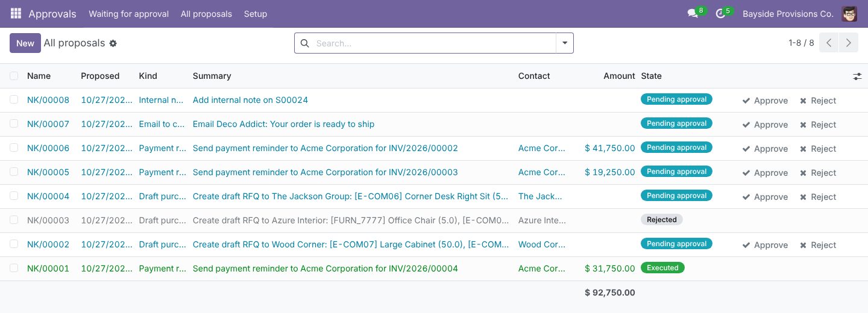Sort by the Contact column header
This screenshot has height=313, width=868.
(534, 76)
